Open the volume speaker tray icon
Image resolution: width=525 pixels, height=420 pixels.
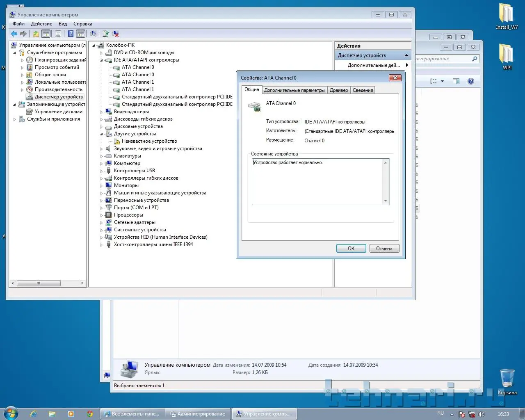pos(482,414)
